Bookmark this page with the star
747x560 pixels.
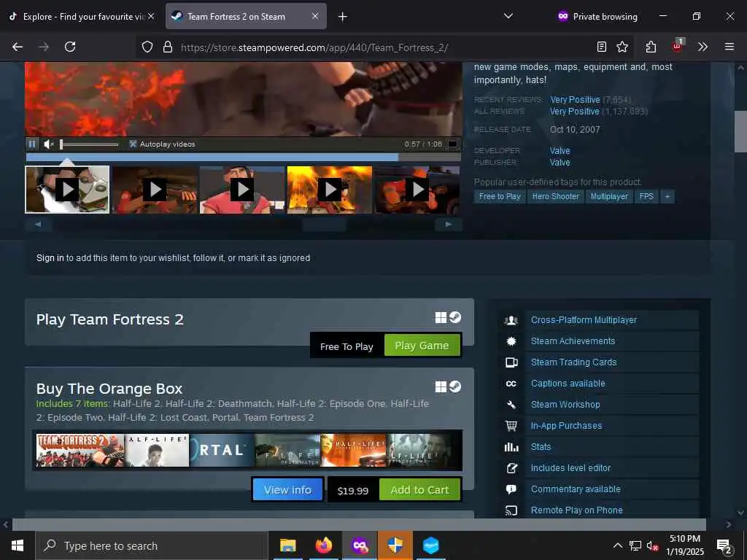622,47
